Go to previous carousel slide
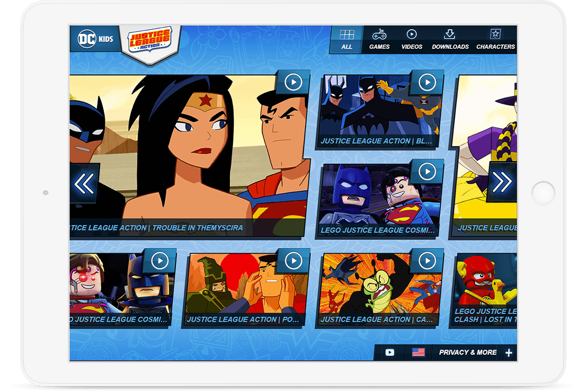Viewport: 579px width, 392px height. 85,183
